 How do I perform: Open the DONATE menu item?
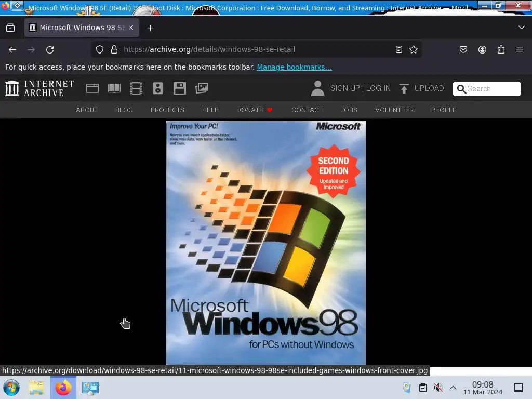point(254,110)
